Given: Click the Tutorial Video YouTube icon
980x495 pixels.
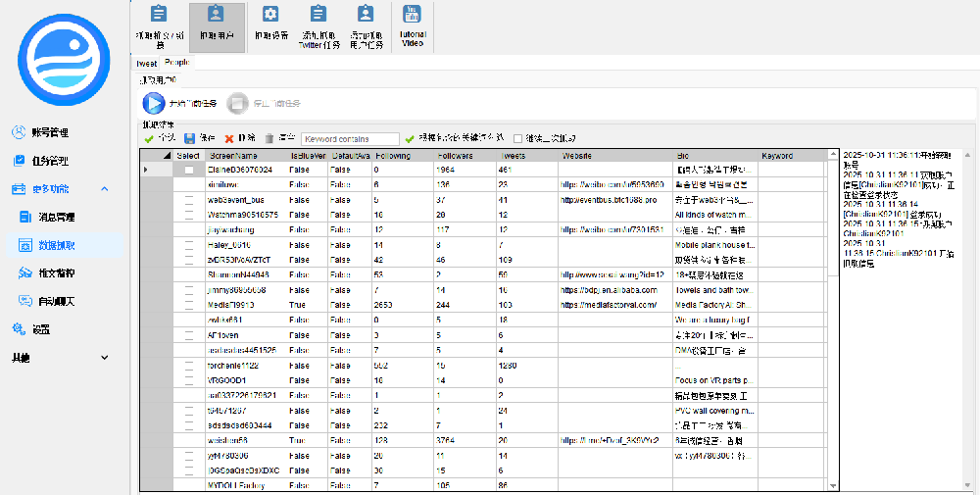Looking at the screenshot, I should 412,15.
